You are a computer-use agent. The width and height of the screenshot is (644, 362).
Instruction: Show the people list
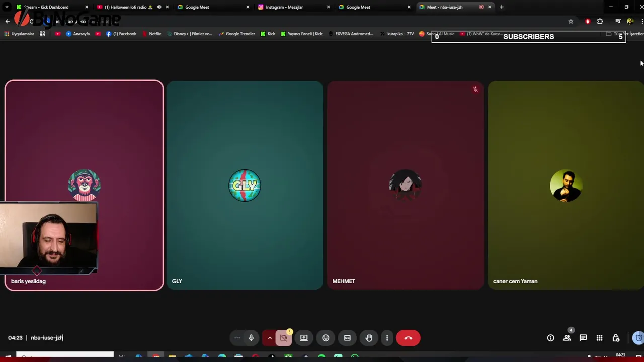coord(567,338)
